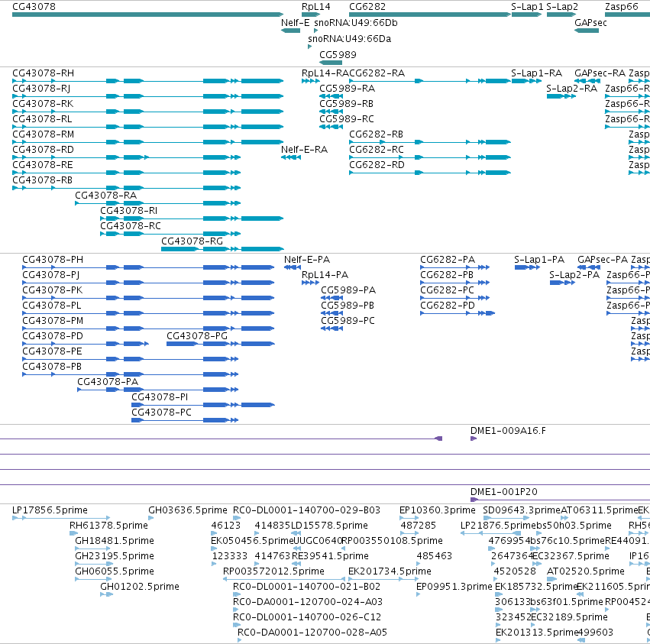650x644 pixels.
Task: Select the Nelf-E-PA protein label
Action: 307,260
